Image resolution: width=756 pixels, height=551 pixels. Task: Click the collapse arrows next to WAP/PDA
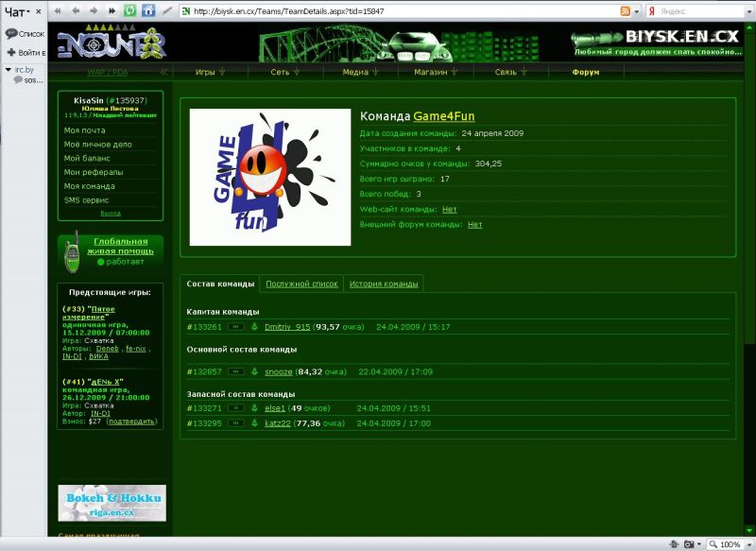point(163,72)
